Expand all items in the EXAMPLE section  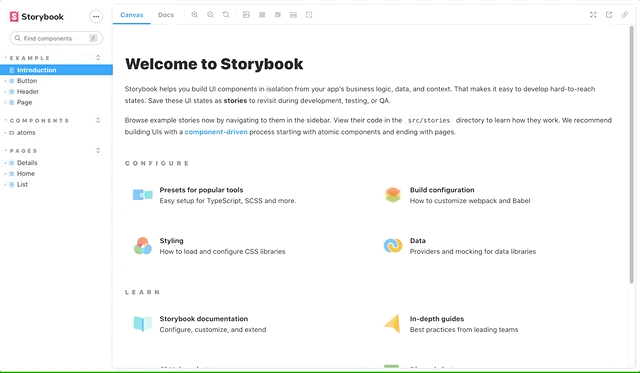pos(98,58)
